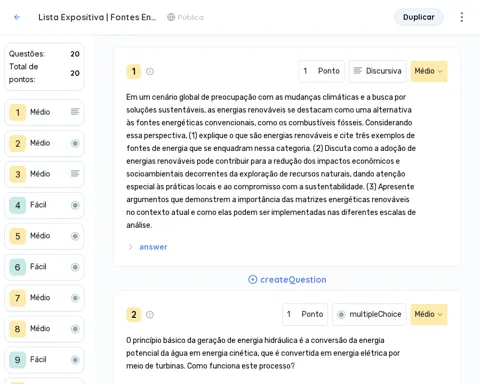Open the Médio difficulty dropdown on question 1
This screenshot has height=384, width=480.
click(429, 71)
